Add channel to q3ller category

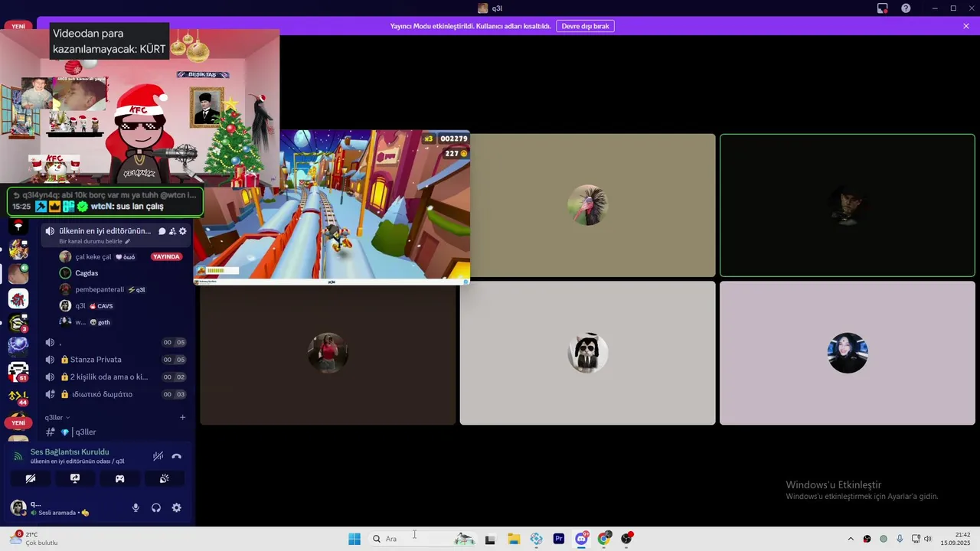click(x=182, y=418)
